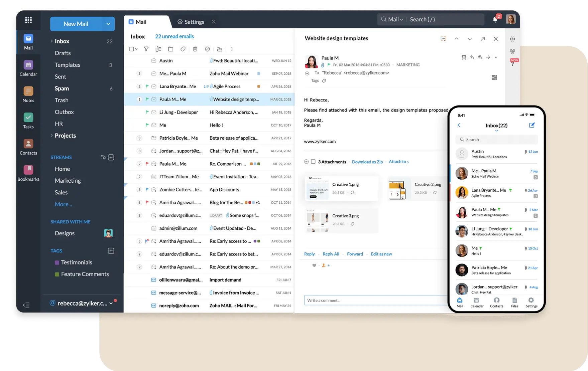Click the trash delete icon in toolbar

click(195, 49)
